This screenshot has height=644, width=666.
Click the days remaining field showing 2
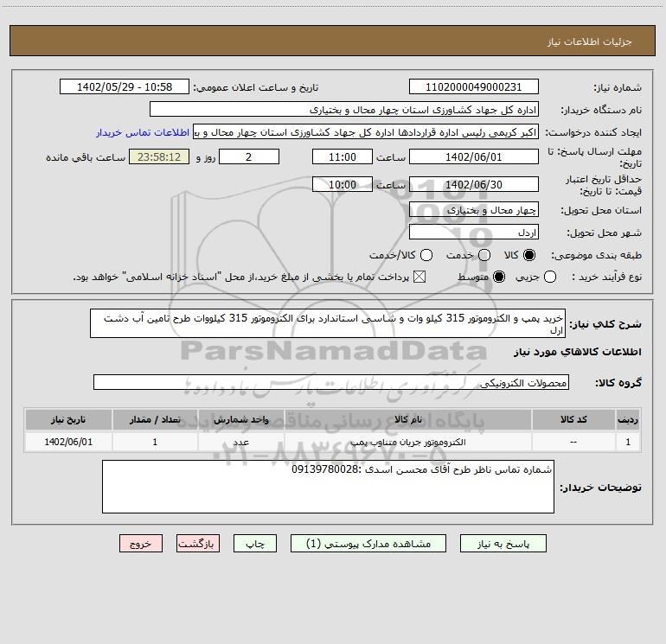[249, 156]
